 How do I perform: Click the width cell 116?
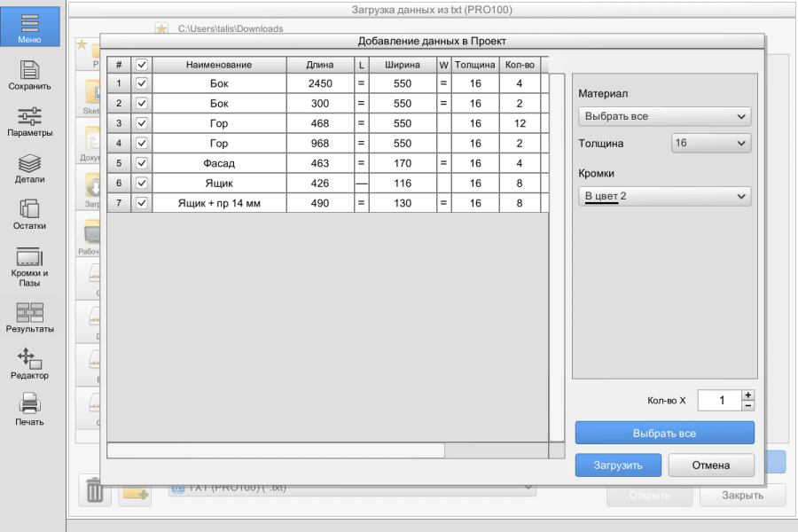tap(402, 183)
